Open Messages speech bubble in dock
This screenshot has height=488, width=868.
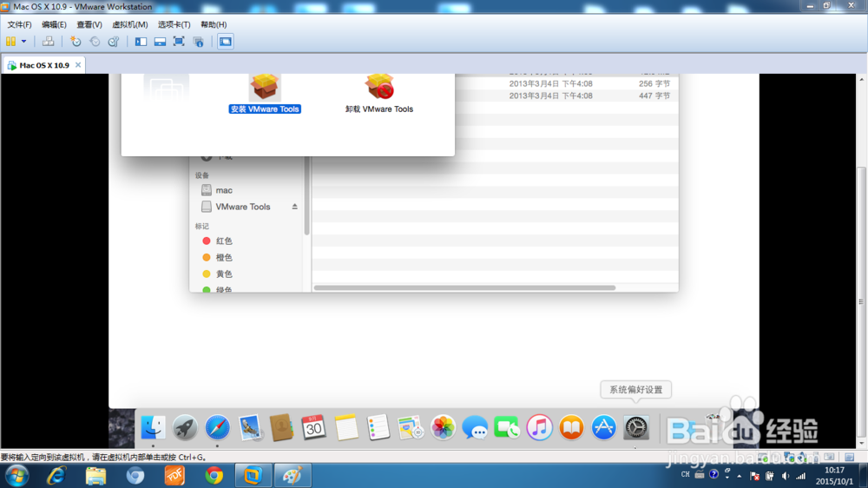point(475,427)
